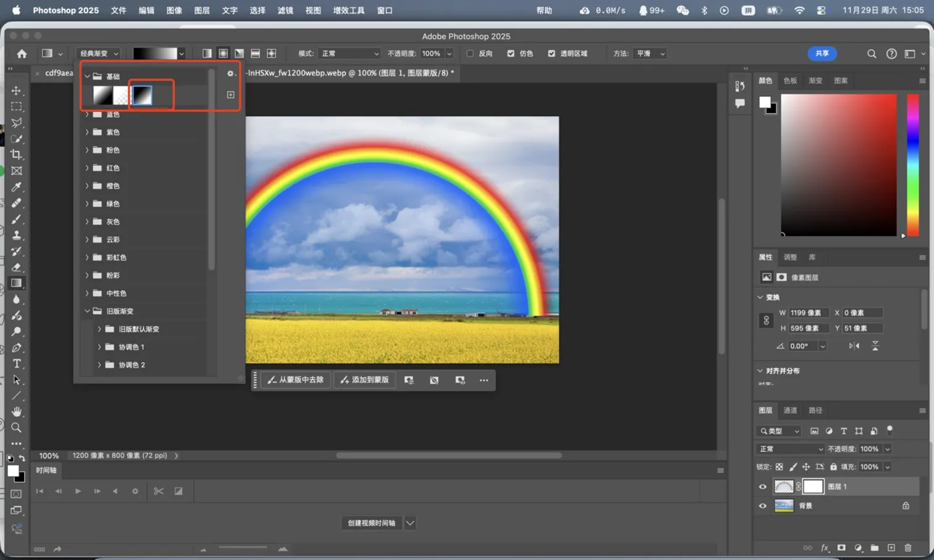Select the Type tool
This screenshot has height=560, width=934.
pyautogui.click(x=17, y=364)
